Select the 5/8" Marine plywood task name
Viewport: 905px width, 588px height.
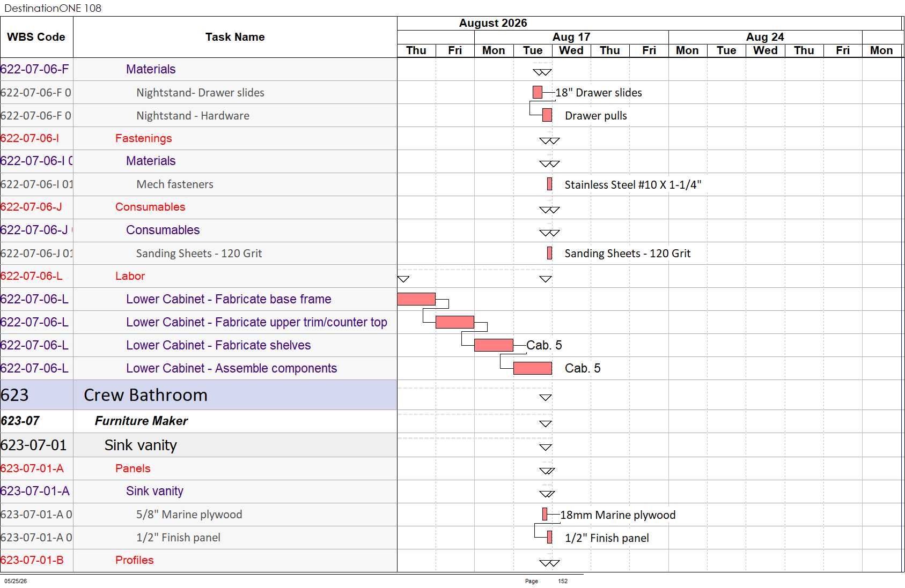click(189, 515)
